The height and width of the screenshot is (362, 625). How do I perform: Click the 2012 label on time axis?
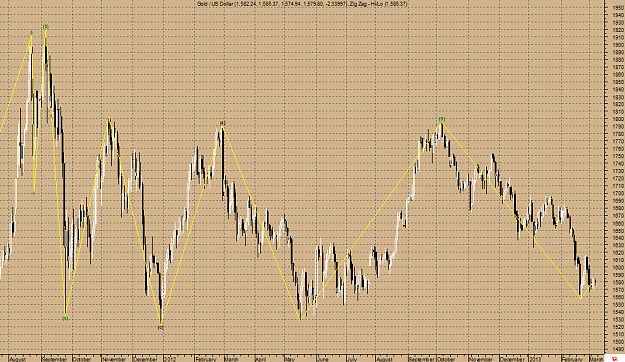170,359
